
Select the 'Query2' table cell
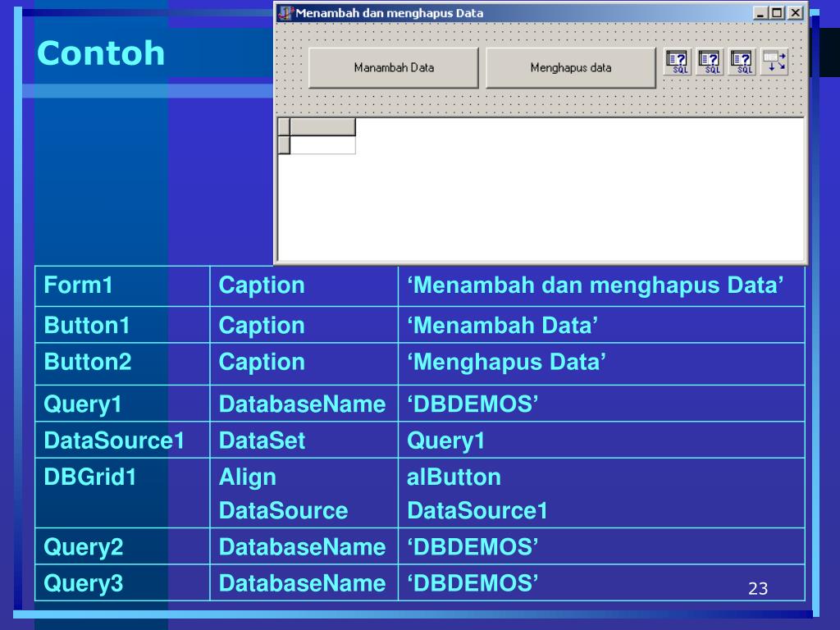(x=122, y=546)
